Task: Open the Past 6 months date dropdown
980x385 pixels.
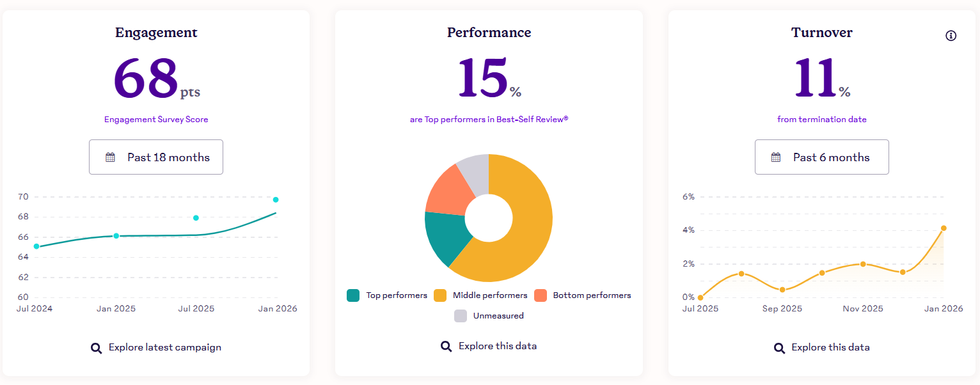Action: coord(821,157)
